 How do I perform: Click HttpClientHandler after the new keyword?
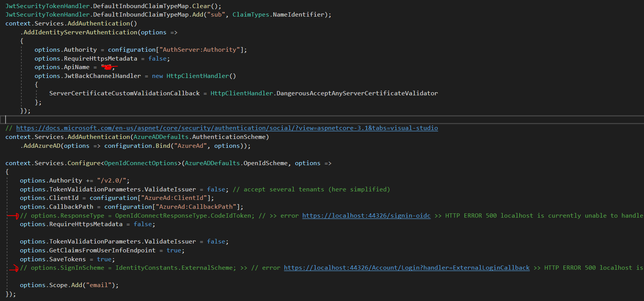tap(198, 76)
